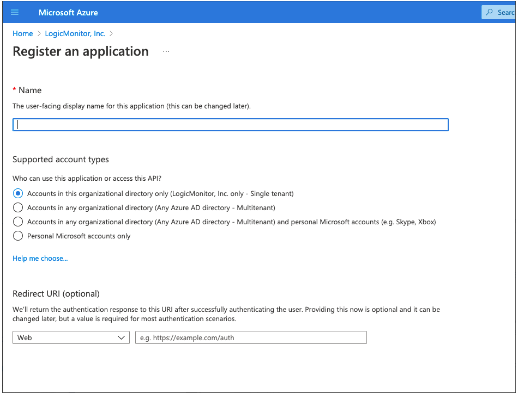517x393 pixels.
Task: Click the Name field label
Action: (30, 90)
